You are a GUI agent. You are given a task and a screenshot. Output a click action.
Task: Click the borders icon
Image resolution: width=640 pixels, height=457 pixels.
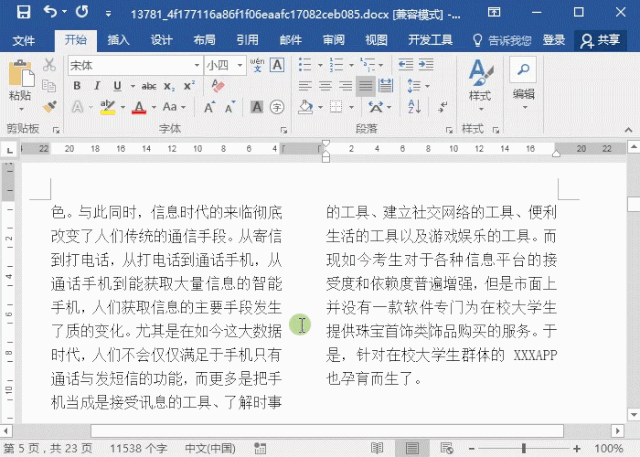(x=336, y=107)
